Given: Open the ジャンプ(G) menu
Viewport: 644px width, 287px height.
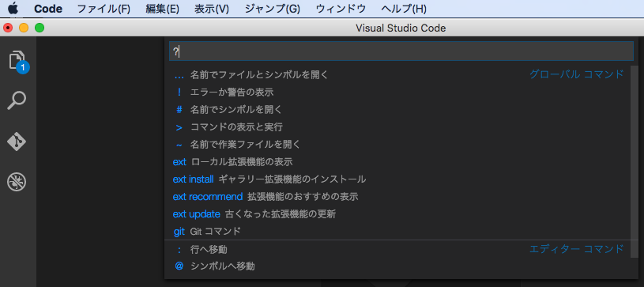Looking at the screenshot, I should [x=273, y=9].
